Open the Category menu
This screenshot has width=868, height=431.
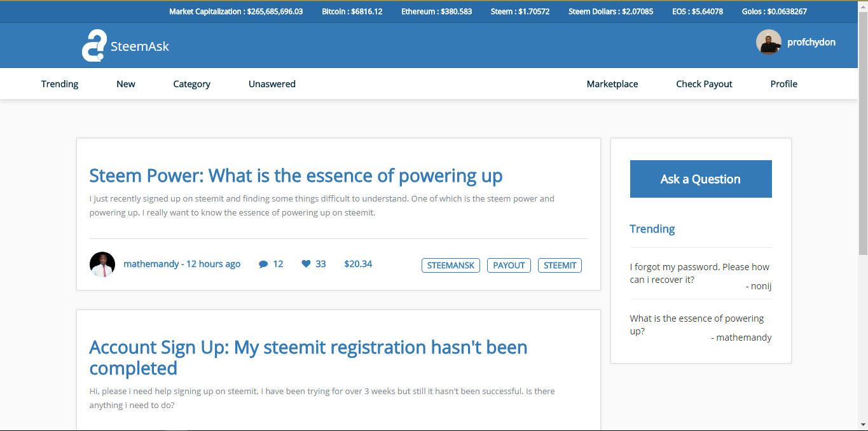(x=191, y=84)
